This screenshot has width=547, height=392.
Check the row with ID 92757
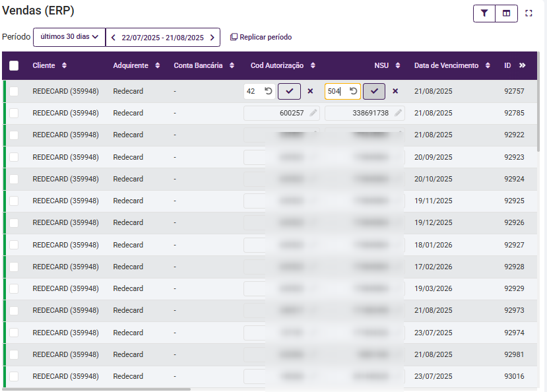pyautogui.click(x=14, y=91)
